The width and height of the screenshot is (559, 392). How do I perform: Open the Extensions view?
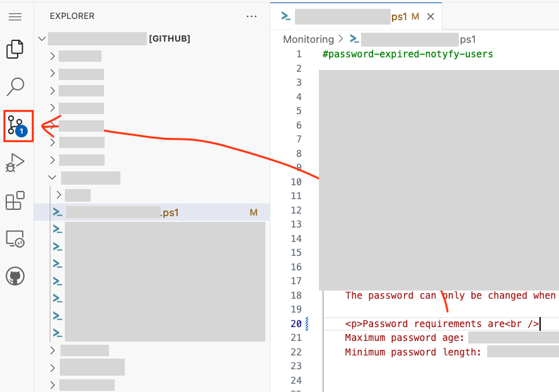(15, 200)
